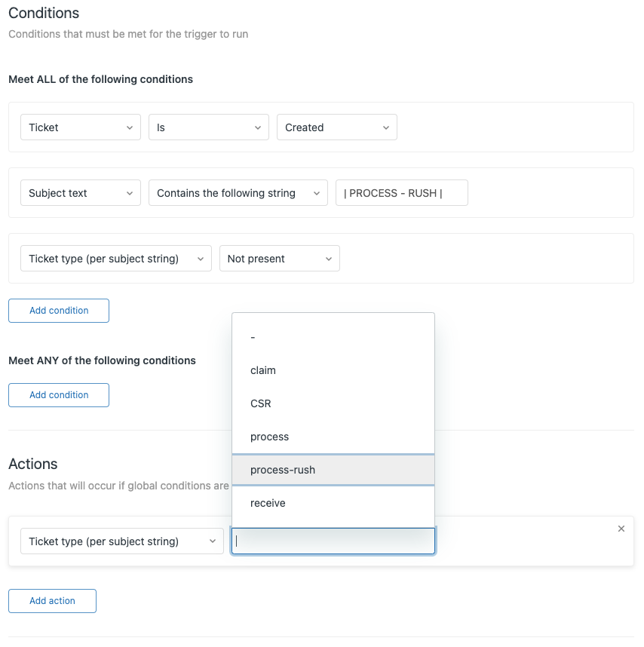Viewport: 644px width, 647px height.
Task: Click the '| PROCESS - RUSH |' text field
Action: pyautogui.click(x=401, y=193)
